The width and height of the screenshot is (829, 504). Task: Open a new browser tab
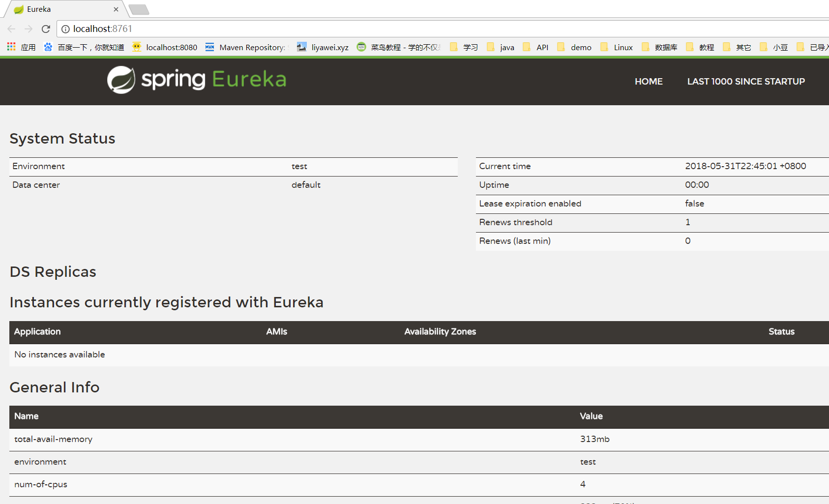tap(139, 9)
